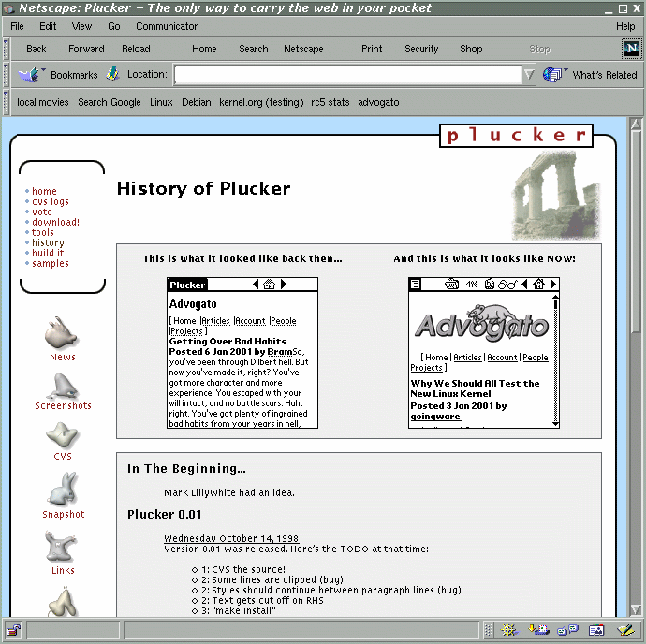Go to Home via toolbar

204,49
